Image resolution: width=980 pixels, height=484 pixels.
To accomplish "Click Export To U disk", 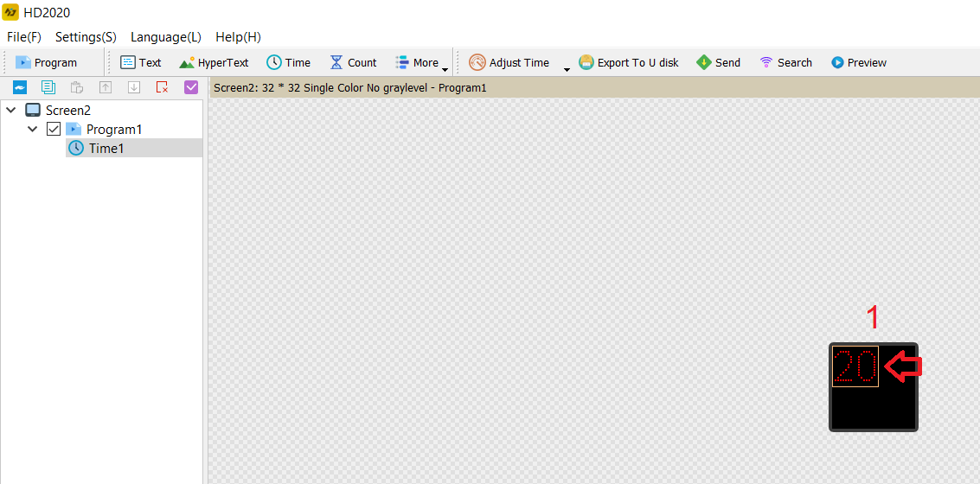I will (x=629, y=62).
